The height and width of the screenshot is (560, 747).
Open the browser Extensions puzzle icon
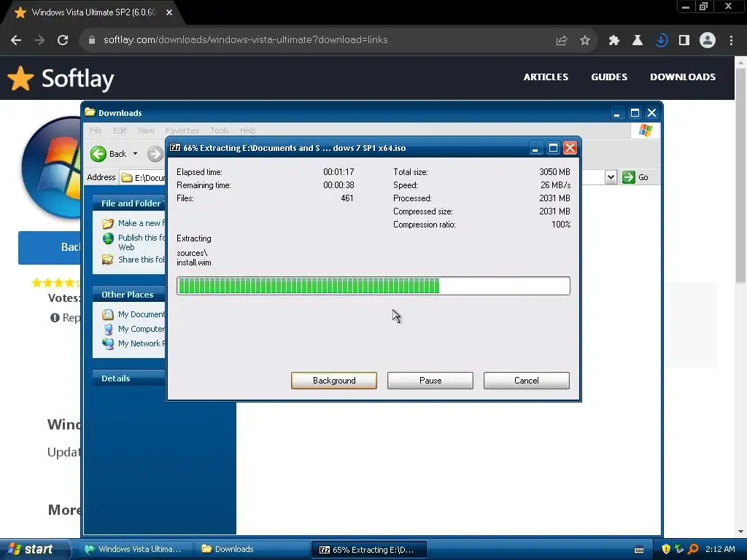click(614, 41)
